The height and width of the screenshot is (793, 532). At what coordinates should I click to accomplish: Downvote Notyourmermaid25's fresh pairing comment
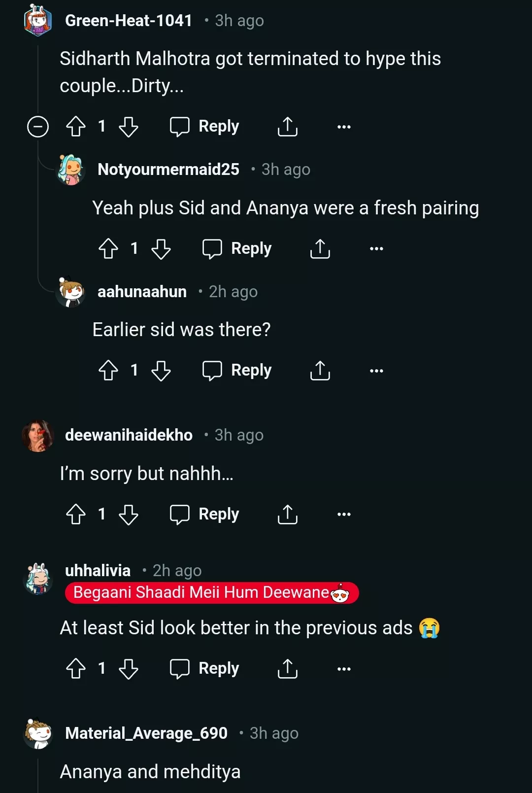tap(162, 249)
